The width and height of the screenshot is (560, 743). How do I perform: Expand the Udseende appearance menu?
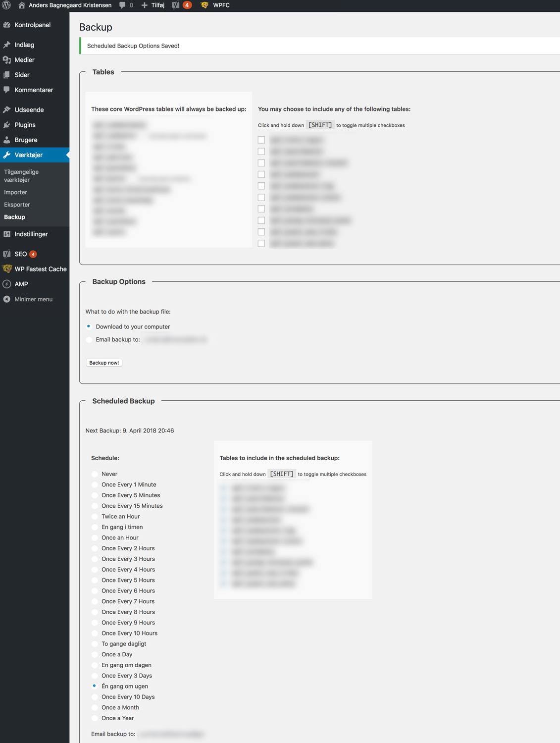coord(29,110)
